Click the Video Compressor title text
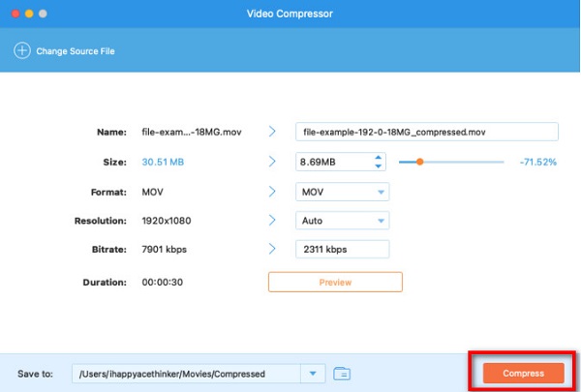 290,14
